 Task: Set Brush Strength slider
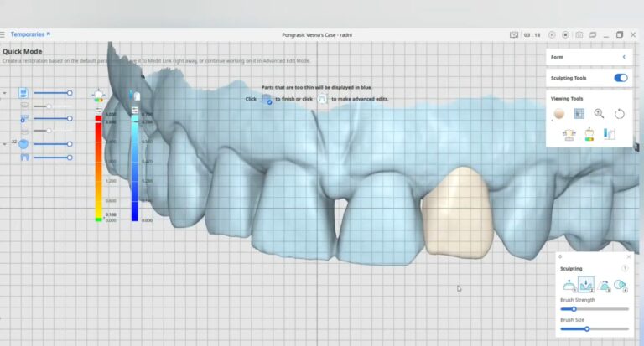(595, 309)
